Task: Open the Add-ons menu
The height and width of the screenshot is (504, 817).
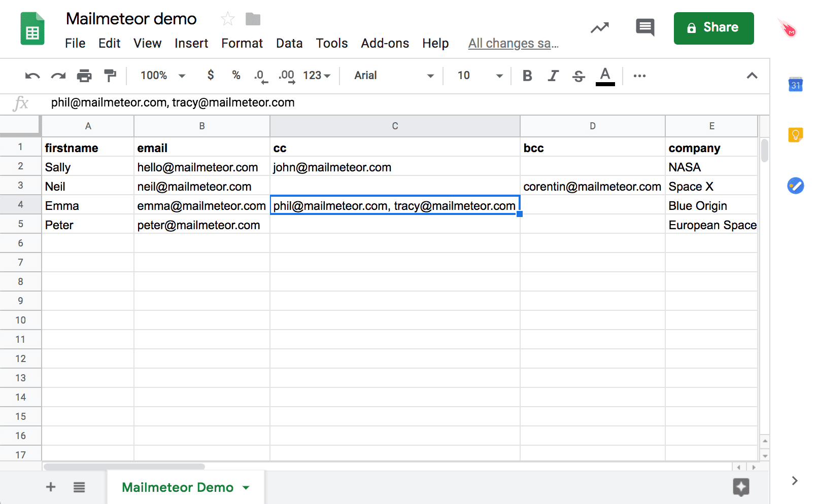Action: click(385, 43)
